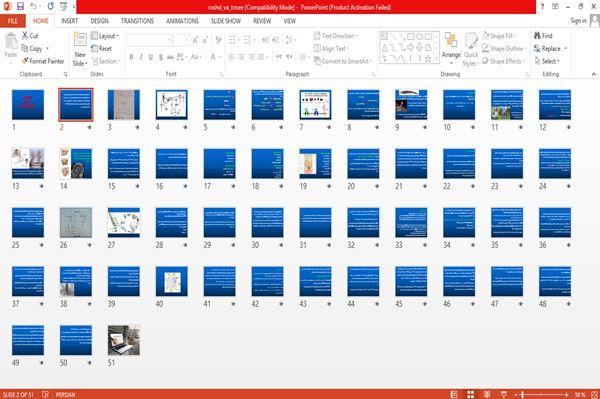Click the Undo arrow in the title bar
This screenshot has width=600, height=399.
[x=34, y=6]
